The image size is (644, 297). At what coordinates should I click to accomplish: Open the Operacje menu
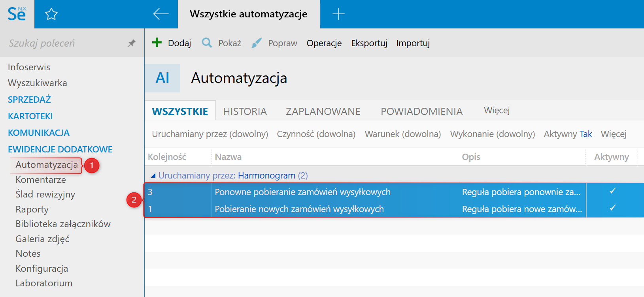click(324, 43)
